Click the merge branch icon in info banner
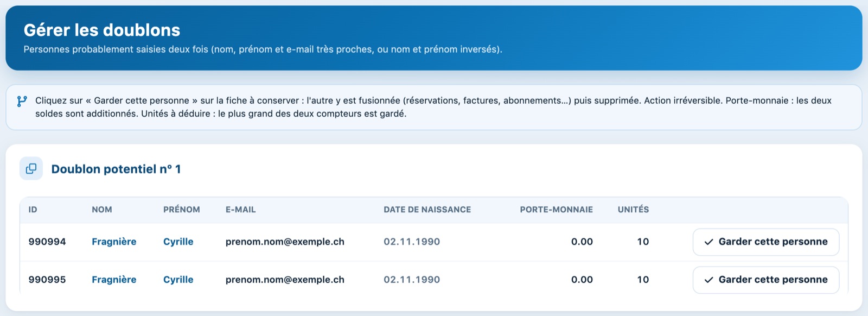Viewport: 868px width, 316px height. 22,101
